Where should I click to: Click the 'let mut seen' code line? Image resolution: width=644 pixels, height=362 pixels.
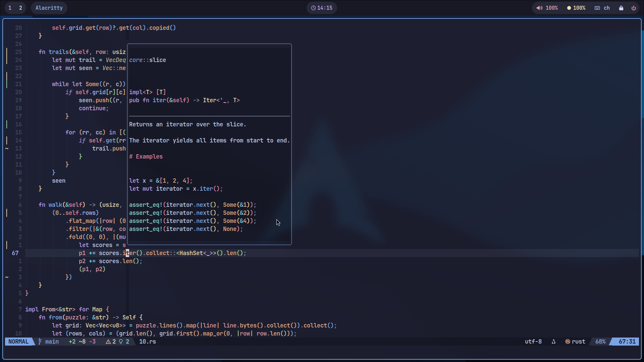tap(89, 68)
